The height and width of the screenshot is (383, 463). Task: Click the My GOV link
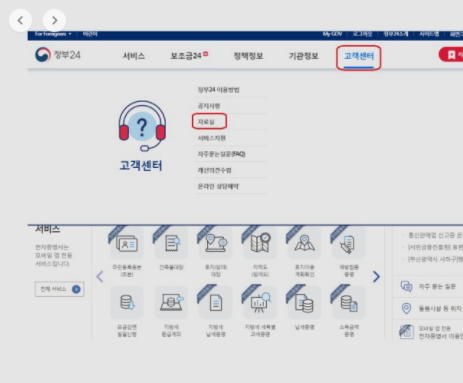coord(332,34)
